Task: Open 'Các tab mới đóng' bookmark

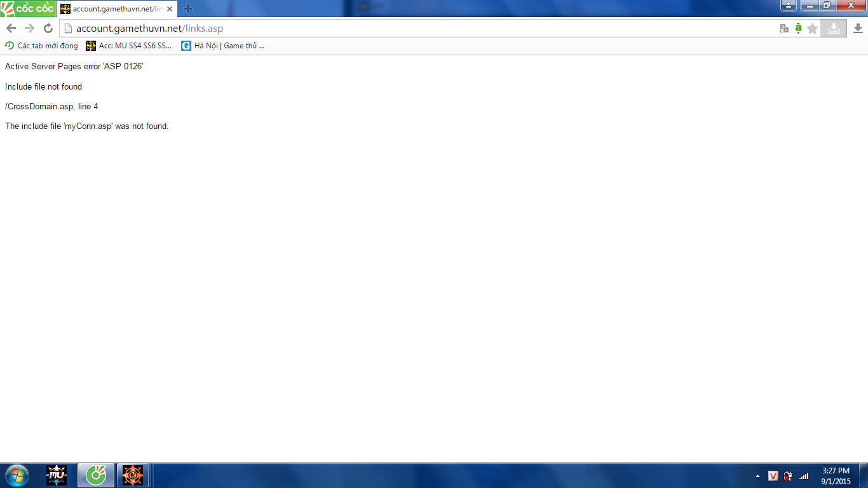Action: point(41,46)
